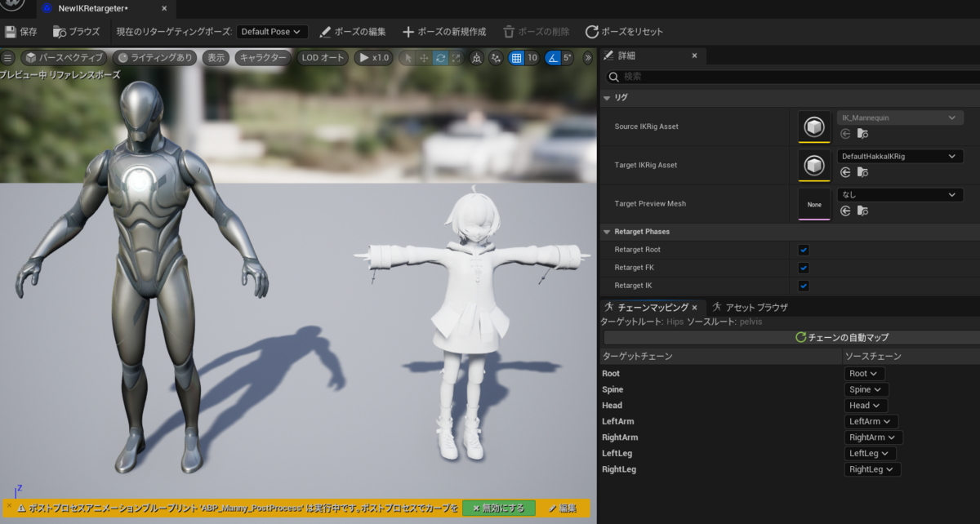
Task: Open the Default Pose dropdown
Action: point(271,32)
